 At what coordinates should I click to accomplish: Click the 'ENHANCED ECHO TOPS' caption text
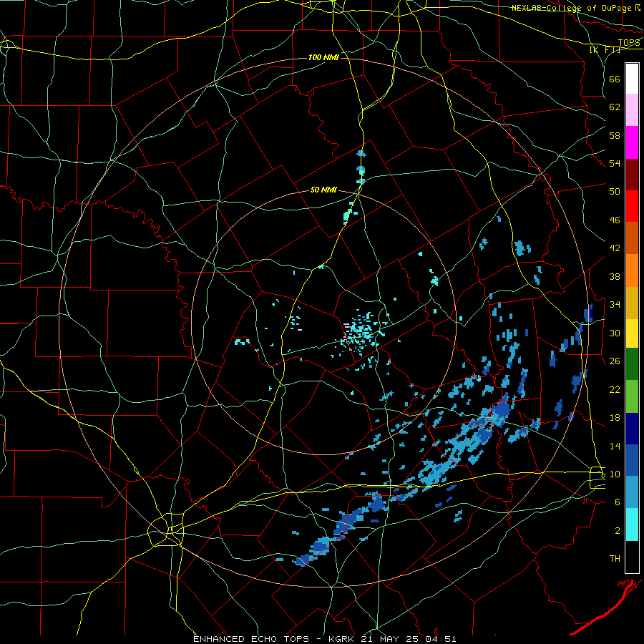253,639
